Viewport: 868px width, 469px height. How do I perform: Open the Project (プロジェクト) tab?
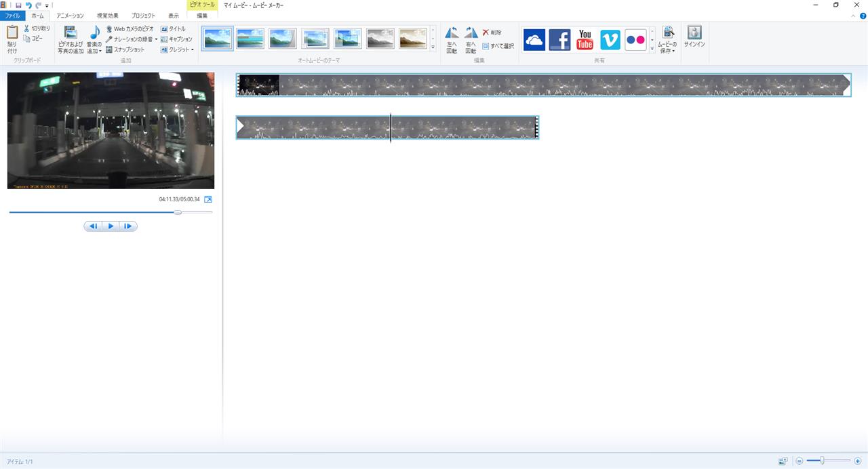point(143,16)
